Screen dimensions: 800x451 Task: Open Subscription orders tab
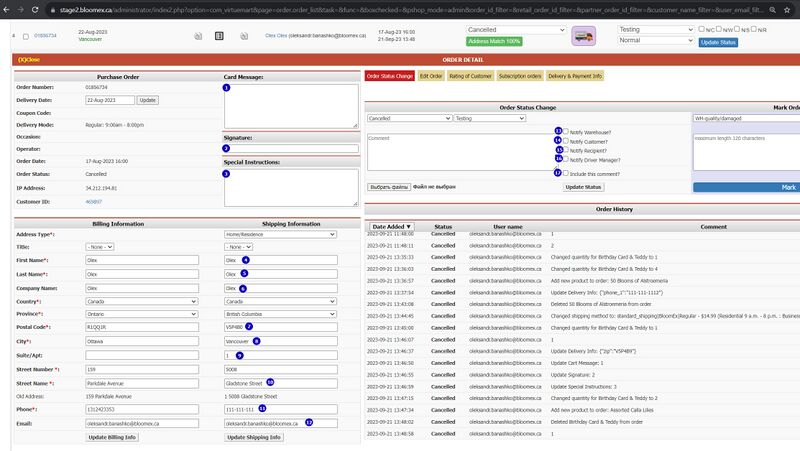[520, 76]
